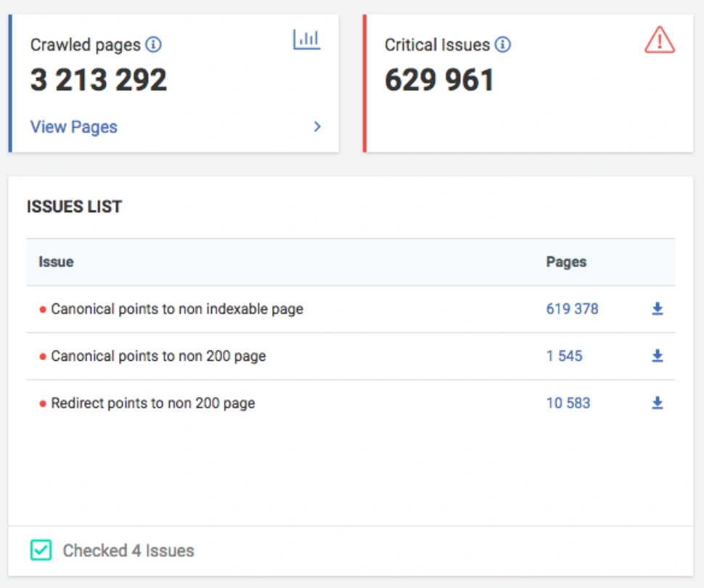
Task: Click the Pages column header
Action: (566, 262)
